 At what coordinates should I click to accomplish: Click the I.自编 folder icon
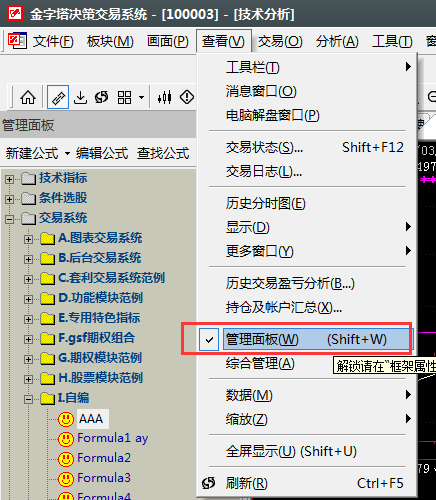[47, 399]
